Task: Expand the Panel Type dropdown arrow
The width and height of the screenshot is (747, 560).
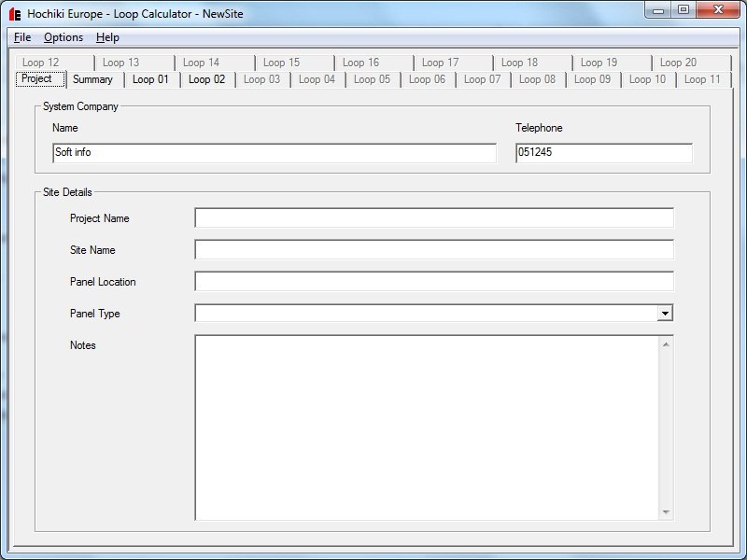Action: coord(665,314)
